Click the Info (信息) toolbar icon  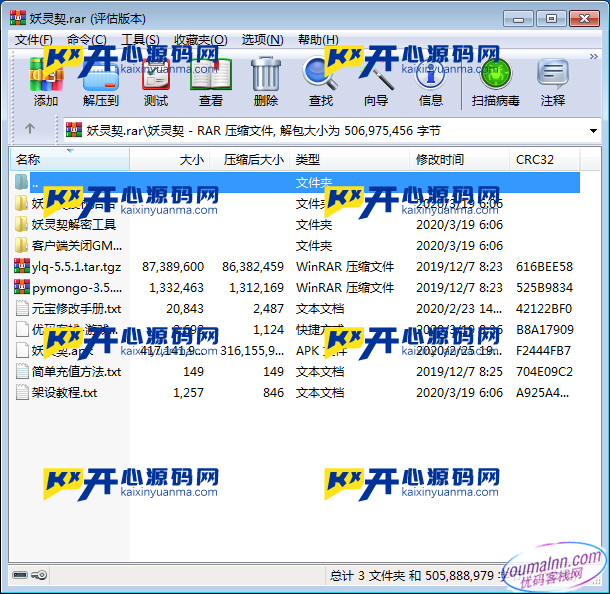click(x=431, y=80)
